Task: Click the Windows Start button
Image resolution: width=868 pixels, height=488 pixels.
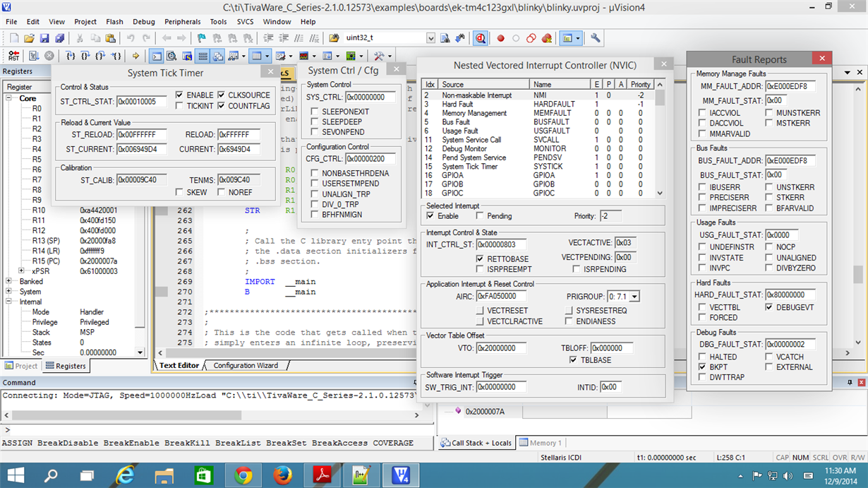Action: click(16, 475)
